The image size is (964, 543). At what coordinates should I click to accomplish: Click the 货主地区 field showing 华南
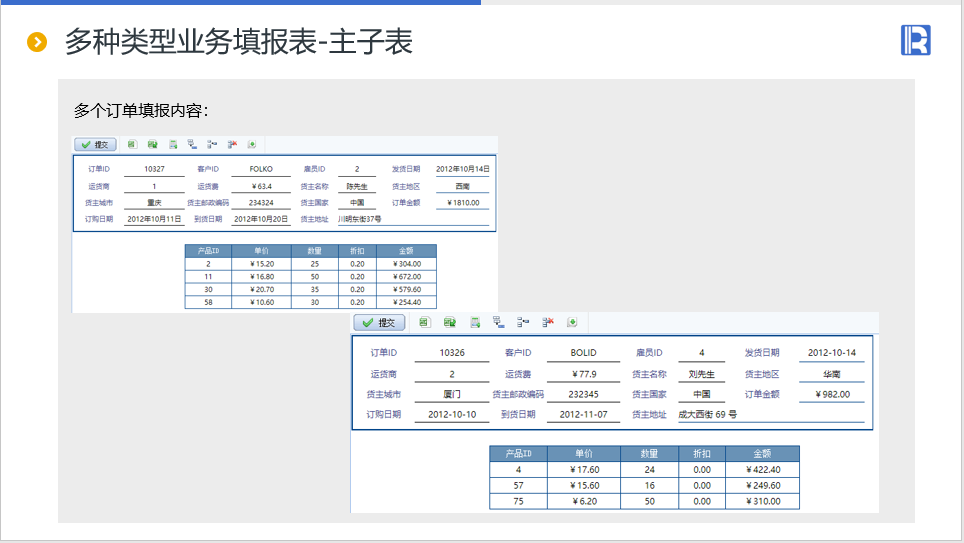tap(831, 374)
